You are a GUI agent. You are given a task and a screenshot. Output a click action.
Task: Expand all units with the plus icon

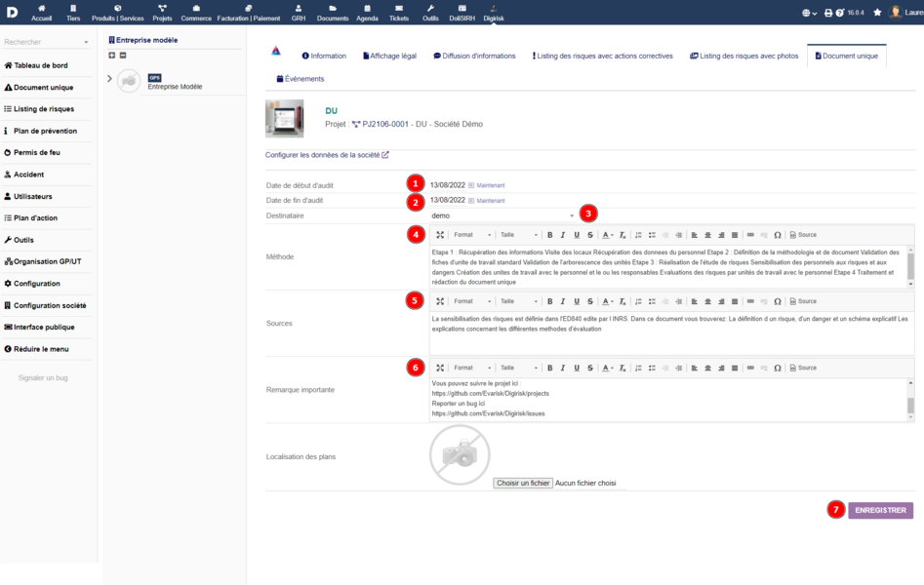point(112,56)
